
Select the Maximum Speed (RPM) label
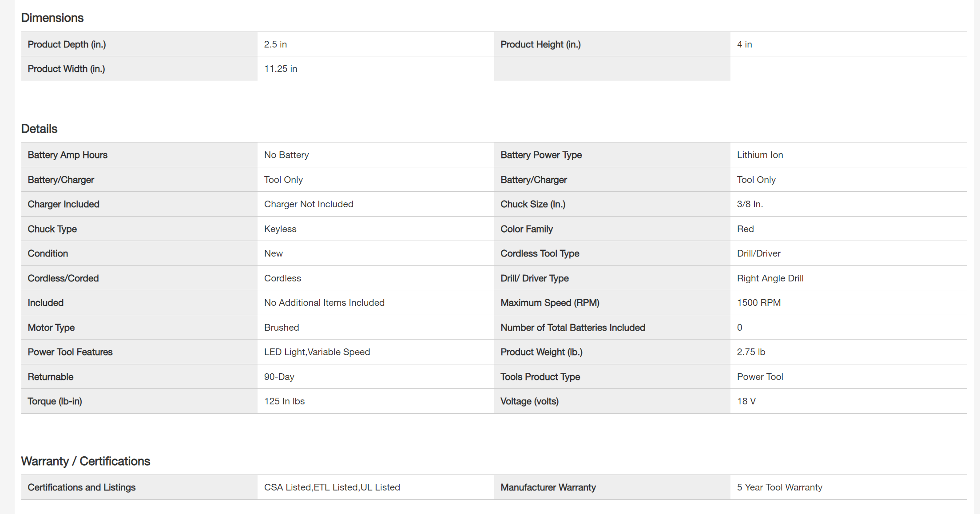point(550,303)
